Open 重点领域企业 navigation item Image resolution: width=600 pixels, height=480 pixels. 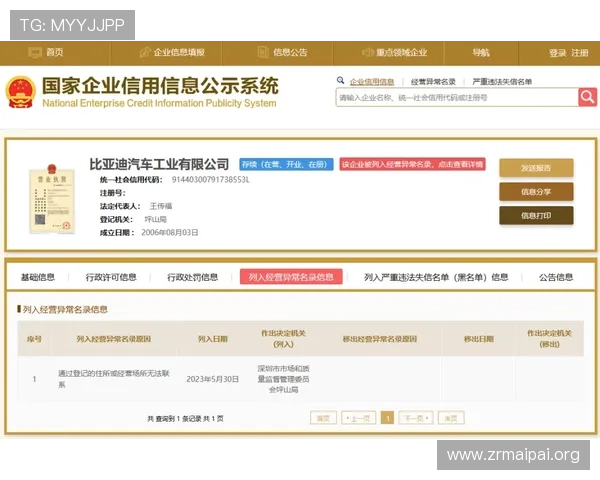[x=401, y=52]
